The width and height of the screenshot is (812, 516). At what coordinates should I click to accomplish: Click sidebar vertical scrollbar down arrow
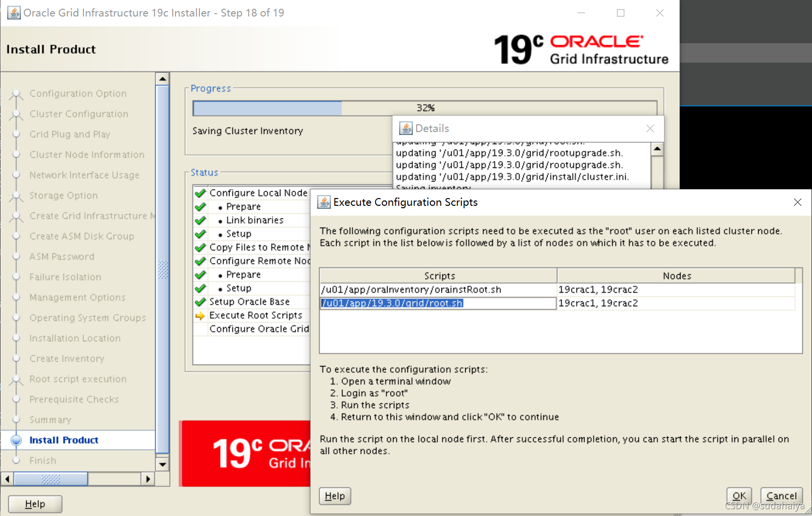[162, 465]
